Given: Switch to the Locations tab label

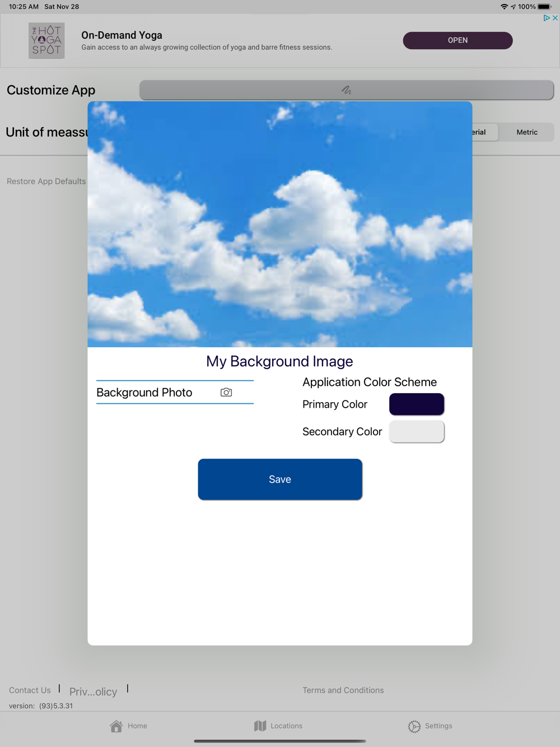Looking at the screenshot, I should [x=286, y=726].
